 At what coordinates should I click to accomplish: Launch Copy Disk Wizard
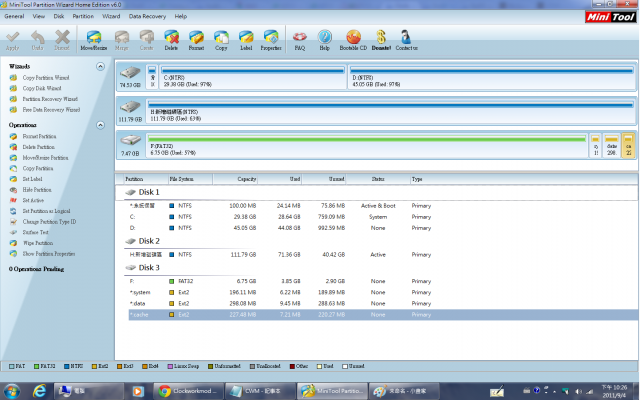[x=42, y=88]
